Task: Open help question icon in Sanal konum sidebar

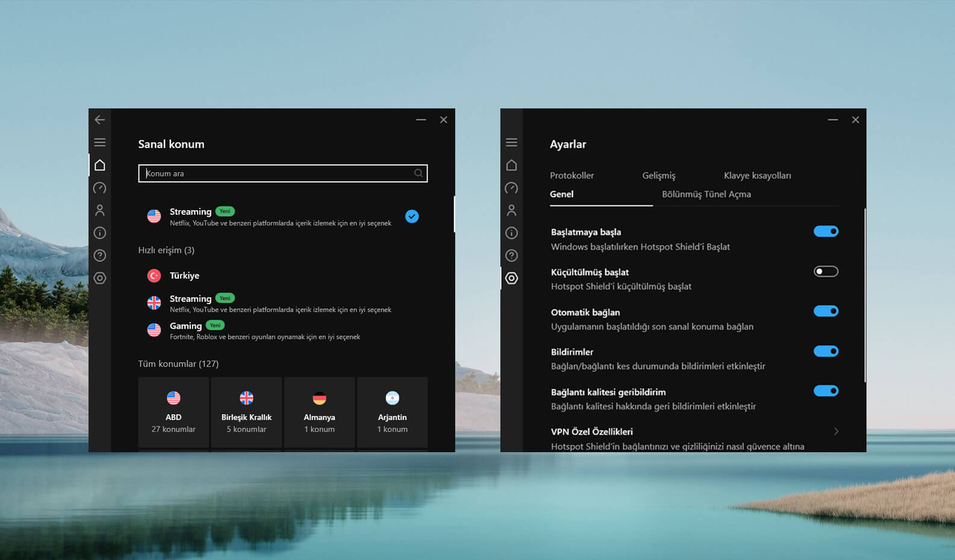Action: coord(100,255)
